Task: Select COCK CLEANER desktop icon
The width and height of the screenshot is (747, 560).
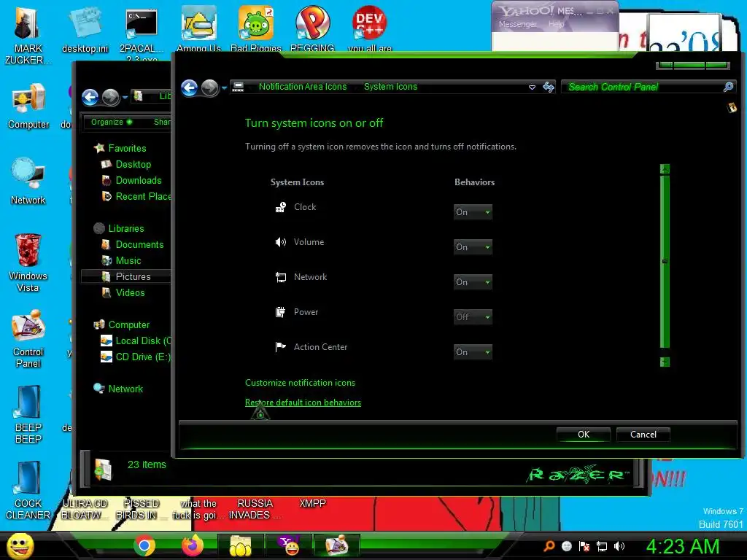Action: click(28, 491)
